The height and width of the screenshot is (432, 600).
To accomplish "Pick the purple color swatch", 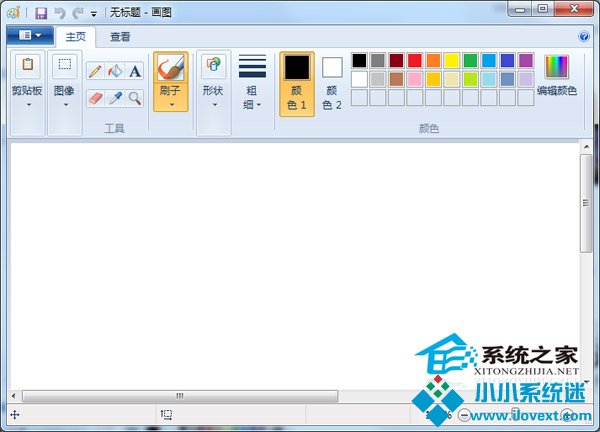I will (x=526, y=60).
